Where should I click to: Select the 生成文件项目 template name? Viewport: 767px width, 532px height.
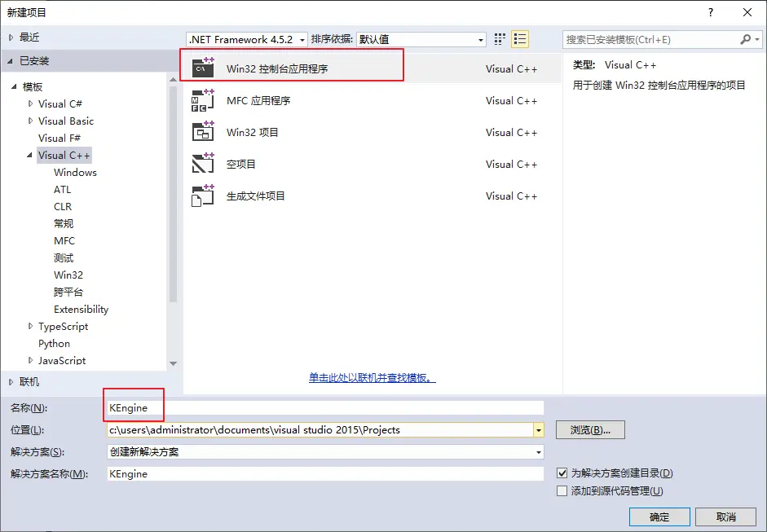(256, 196)
